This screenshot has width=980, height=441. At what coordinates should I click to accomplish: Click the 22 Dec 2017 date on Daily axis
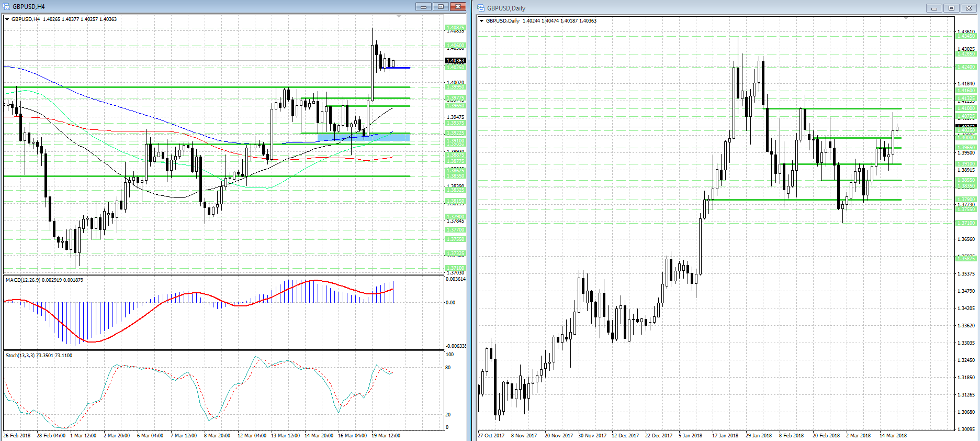[x=659, y=436]
